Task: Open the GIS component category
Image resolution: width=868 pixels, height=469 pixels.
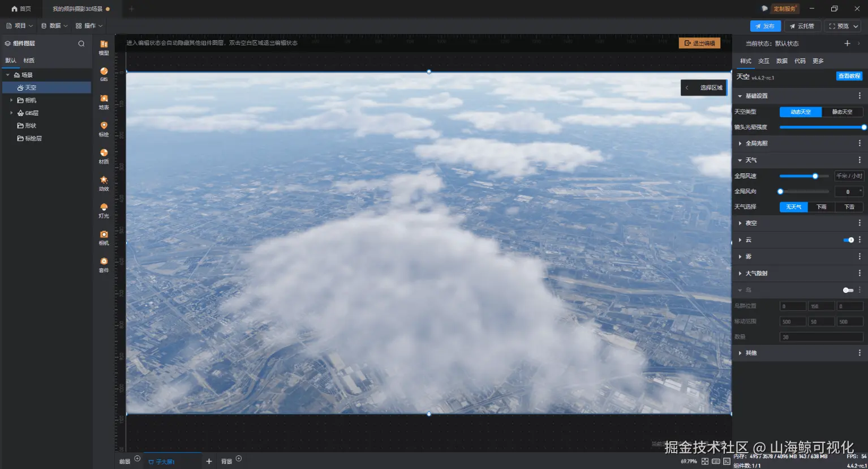Action: (104, 74)
